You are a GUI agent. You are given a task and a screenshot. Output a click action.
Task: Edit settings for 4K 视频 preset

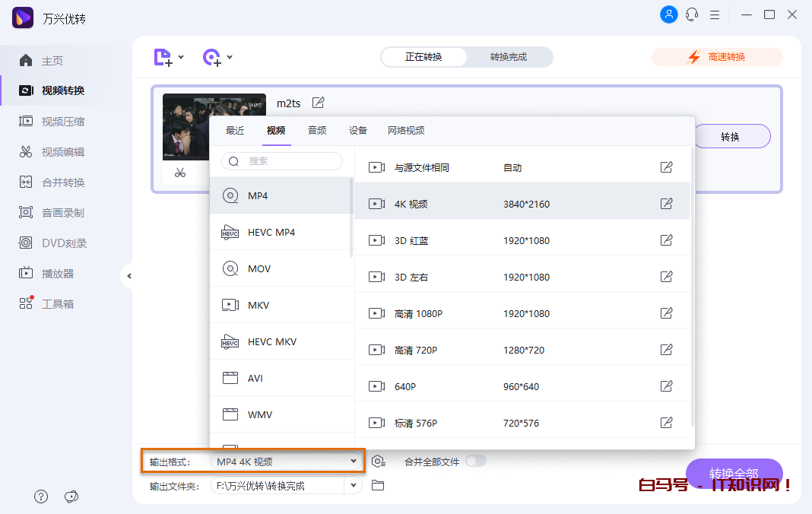click(x=666, y=204)
